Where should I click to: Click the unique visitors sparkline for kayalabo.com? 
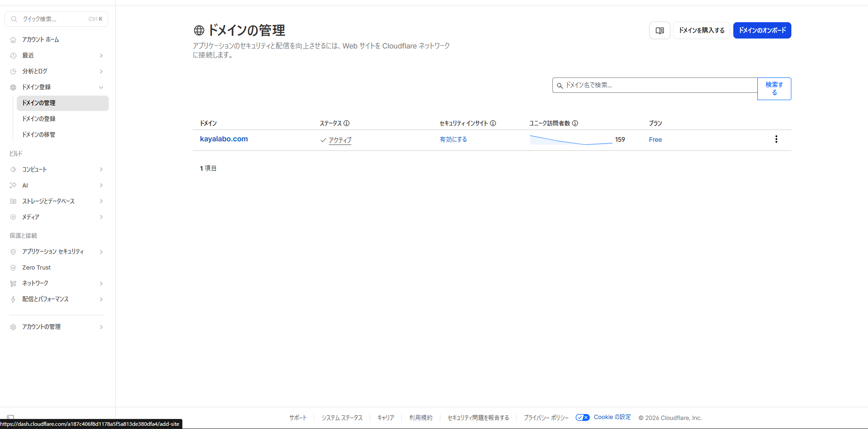click(x=571, y=140)
